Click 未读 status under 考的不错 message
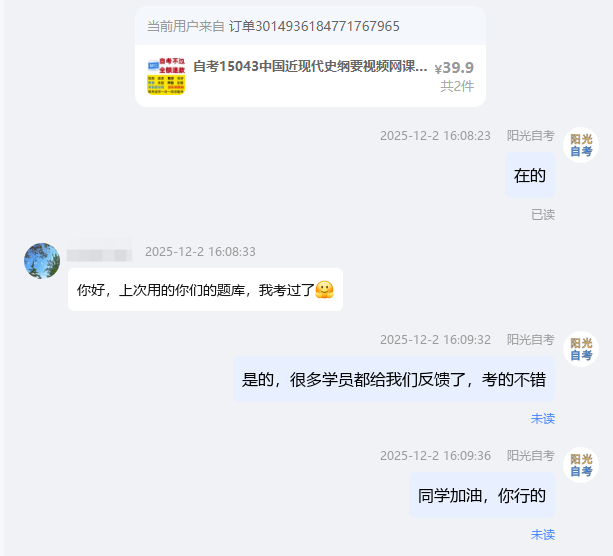This screenshot has height=556, width=613. (543, 419)
